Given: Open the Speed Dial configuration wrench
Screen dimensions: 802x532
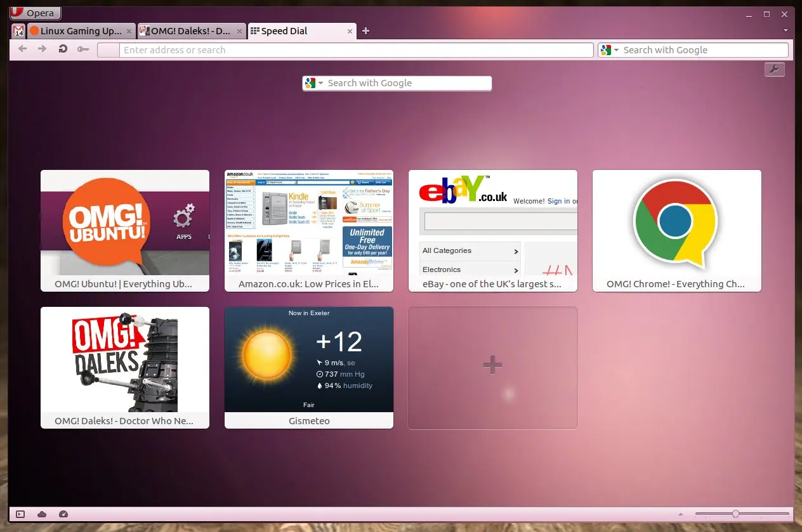Looking at the screenshot, I should click(x=775, y=70).
